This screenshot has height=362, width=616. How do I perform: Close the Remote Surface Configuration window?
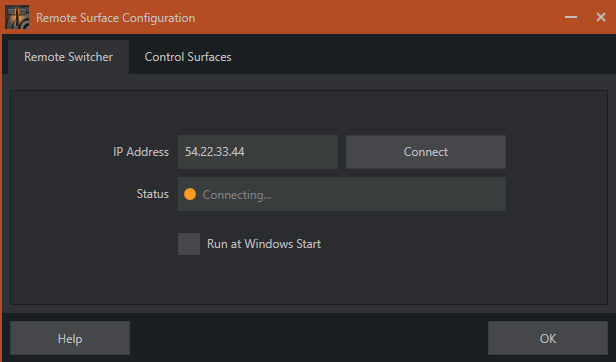[601, 17]
